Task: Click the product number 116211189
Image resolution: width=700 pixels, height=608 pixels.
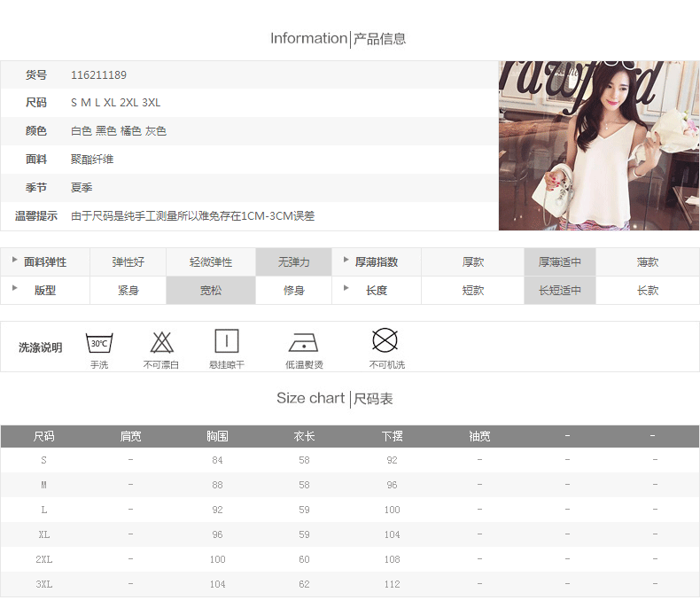Action: click(x=98, y=75)
